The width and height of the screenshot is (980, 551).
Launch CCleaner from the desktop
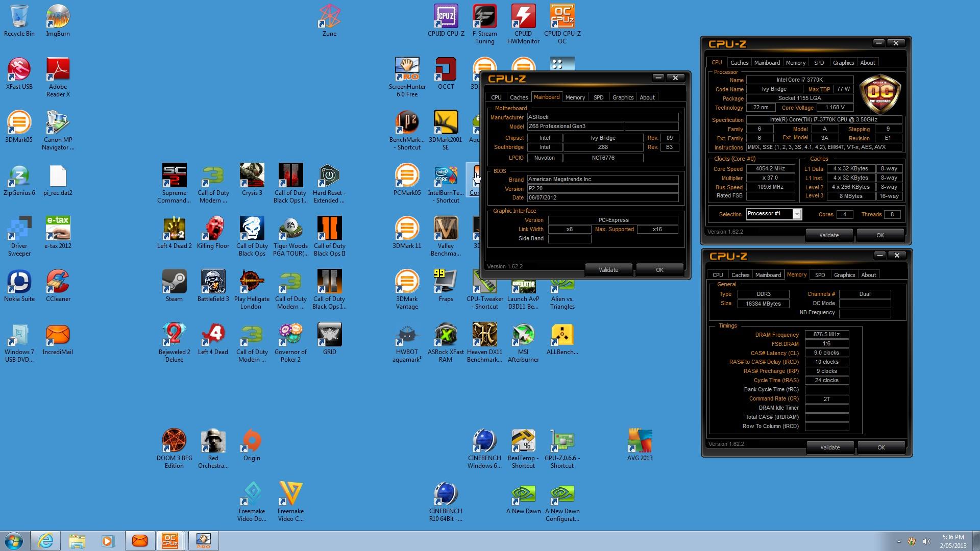[58, 286]
